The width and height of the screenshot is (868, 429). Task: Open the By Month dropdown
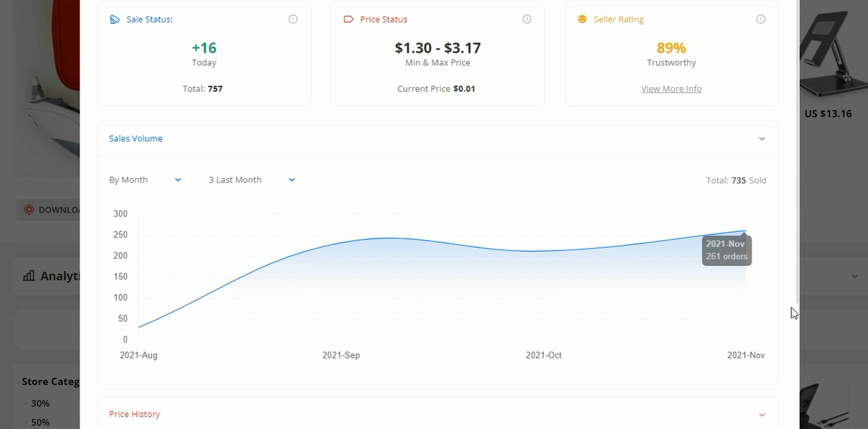pos(145,180)
